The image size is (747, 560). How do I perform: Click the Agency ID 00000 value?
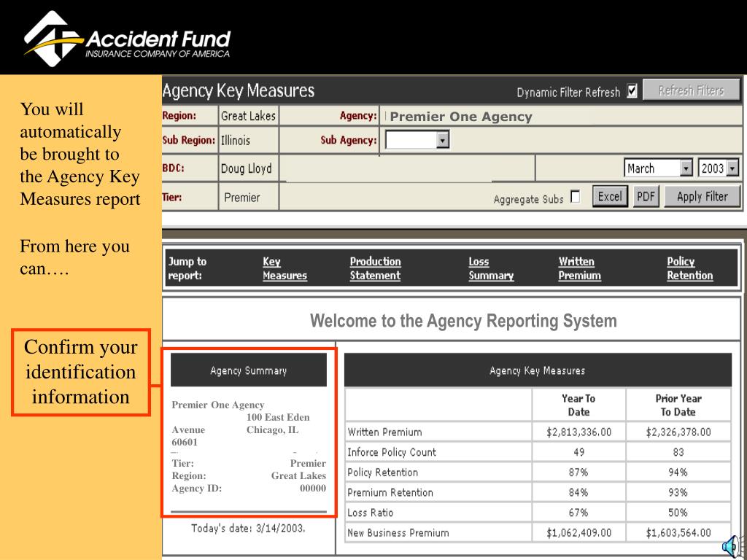tap(313, 488)
